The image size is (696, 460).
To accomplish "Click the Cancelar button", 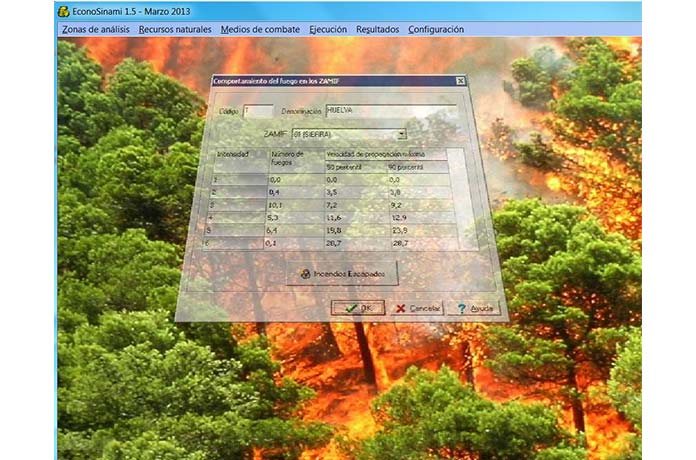I will click(x=418, y=309).
